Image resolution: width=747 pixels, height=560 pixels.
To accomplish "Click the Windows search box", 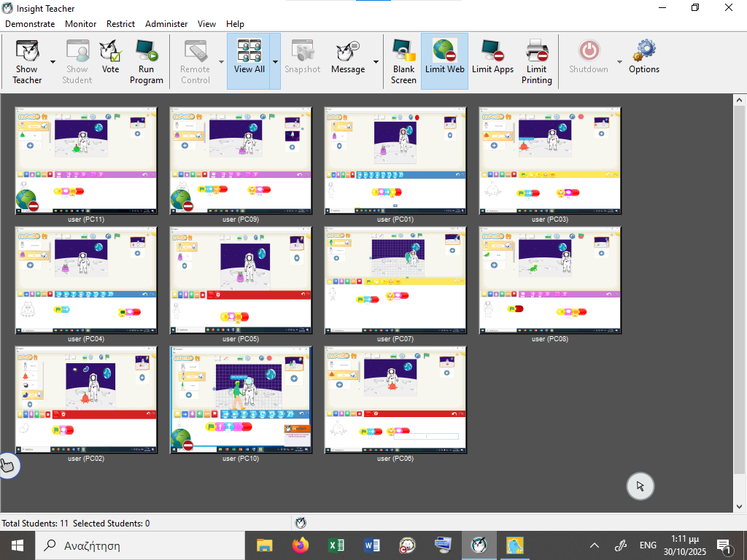I will pos(139,545).
